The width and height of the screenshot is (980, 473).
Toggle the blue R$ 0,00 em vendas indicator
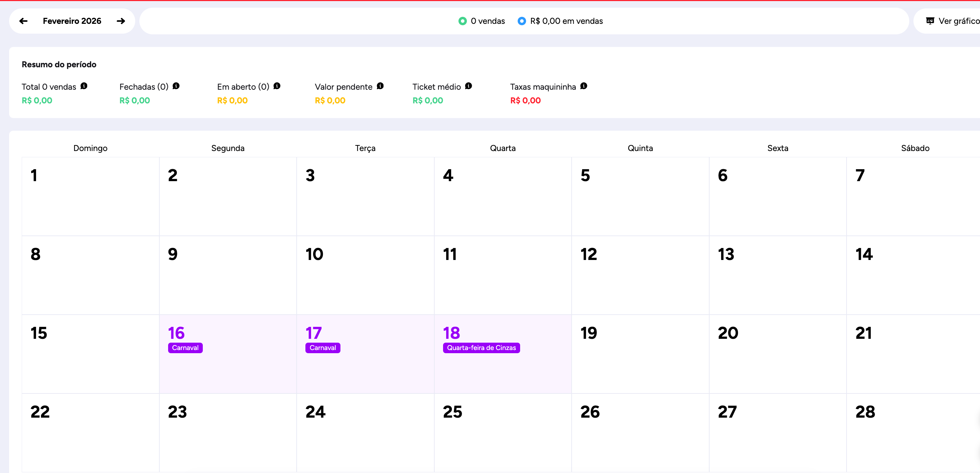pyautogui.click(x=522, y=21)
